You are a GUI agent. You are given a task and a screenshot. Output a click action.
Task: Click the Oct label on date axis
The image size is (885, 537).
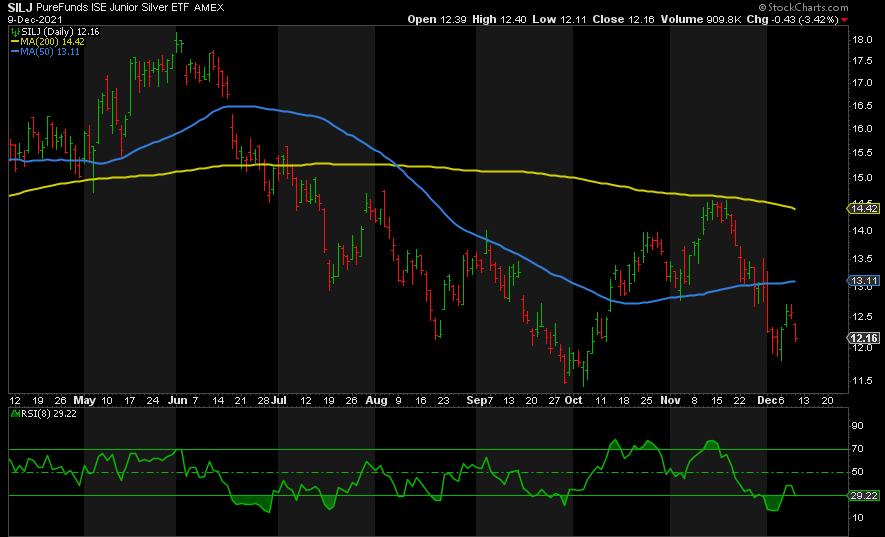[x=573, y=400]
